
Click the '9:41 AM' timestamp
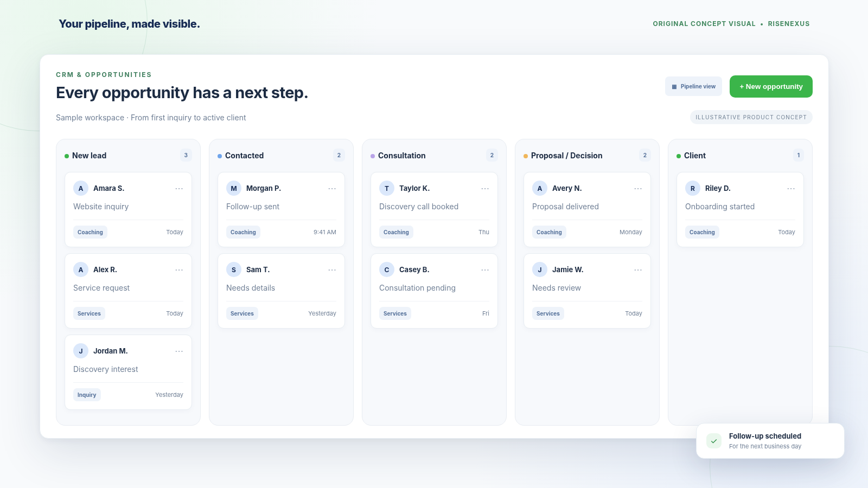(325, 232)
